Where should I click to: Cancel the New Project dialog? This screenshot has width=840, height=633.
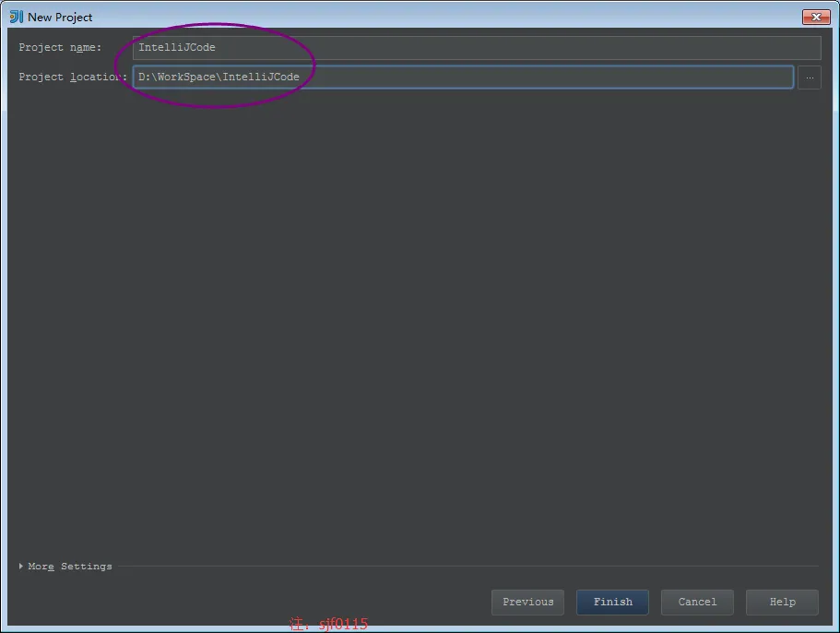pos(697,602)
